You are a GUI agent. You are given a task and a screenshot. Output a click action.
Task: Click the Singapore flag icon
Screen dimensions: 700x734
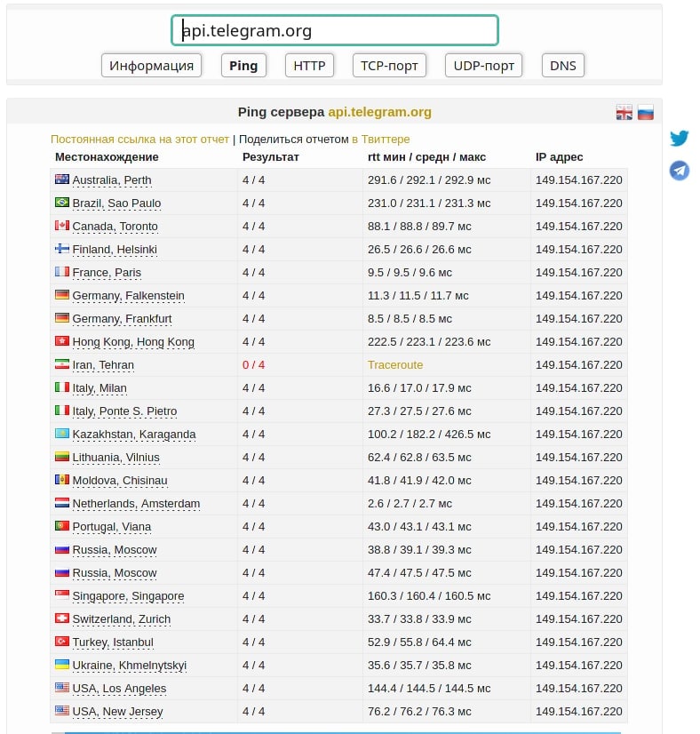coord(62,595)
